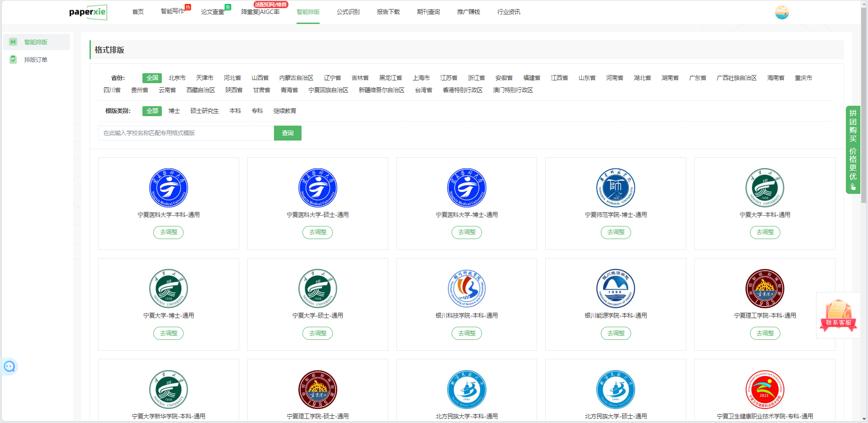The height and width of the screenshot is (423, 868).
Task: Go to 报告下载 in top menu
Action: 388,12
